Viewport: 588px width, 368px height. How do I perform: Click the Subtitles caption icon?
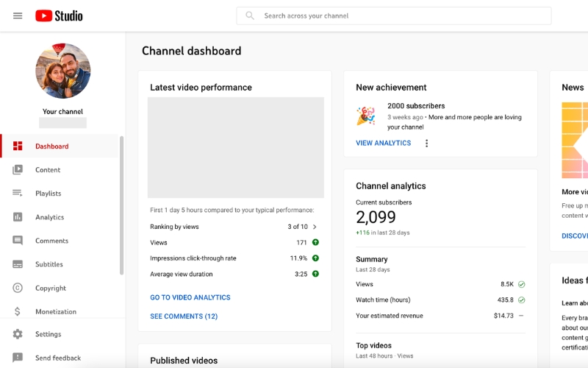(x=18, y=264)
